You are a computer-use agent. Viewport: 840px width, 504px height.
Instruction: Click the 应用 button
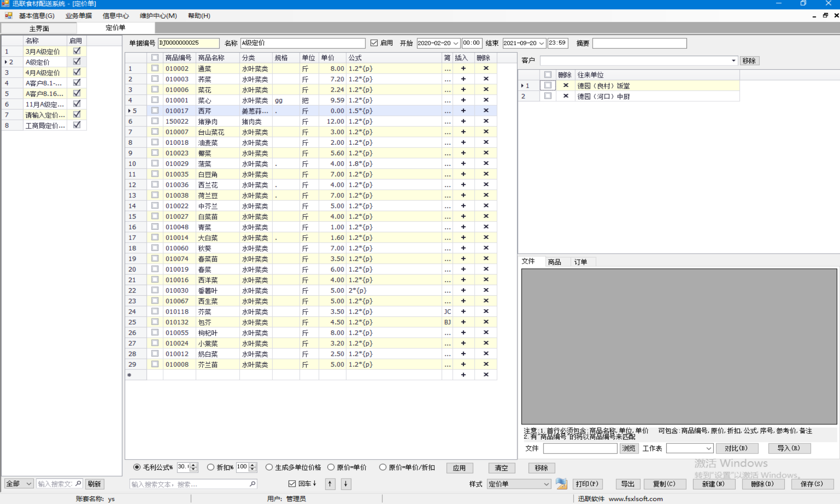[x=459, y=468]
